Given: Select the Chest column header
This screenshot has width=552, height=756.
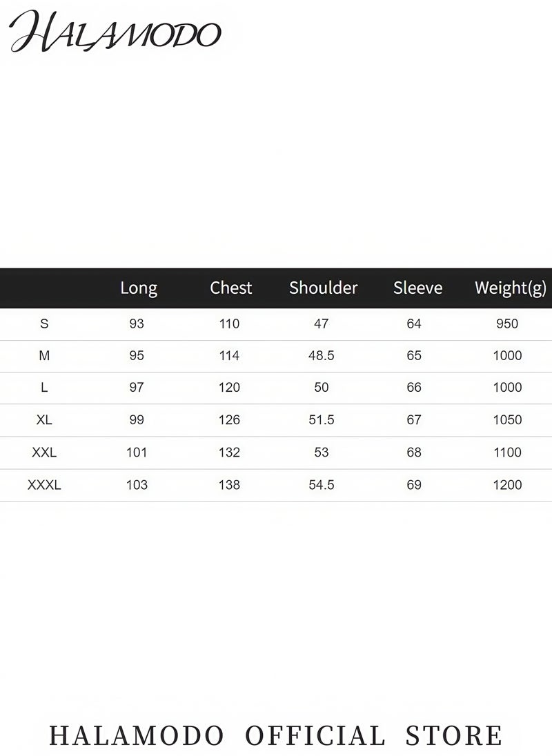Looking at the screenshot, I should pyautogui.click(x=231, y=288).
